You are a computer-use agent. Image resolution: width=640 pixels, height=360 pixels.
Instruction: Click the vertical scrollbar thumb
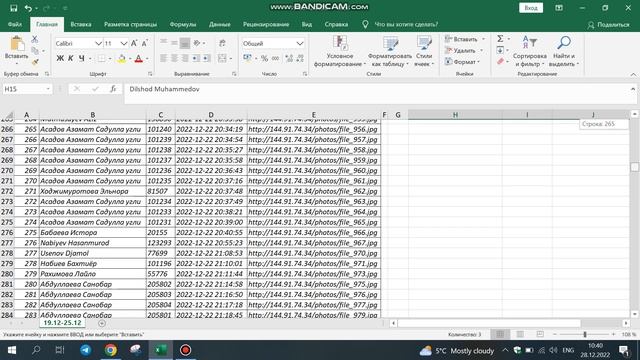point(634,167)
